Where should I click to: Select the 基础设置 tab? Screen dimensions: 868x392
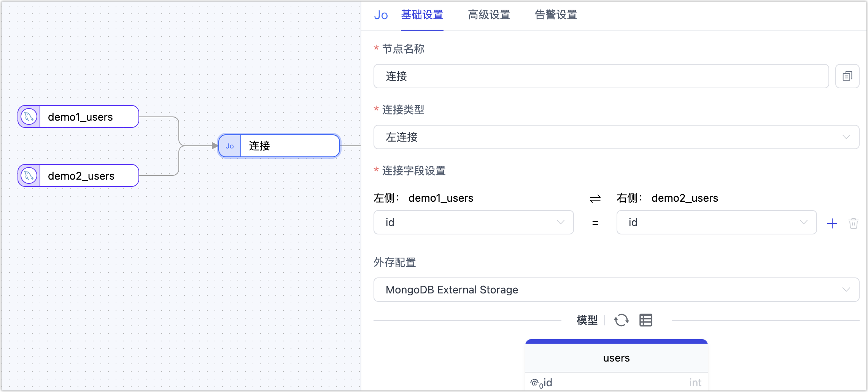coord(422,15)
